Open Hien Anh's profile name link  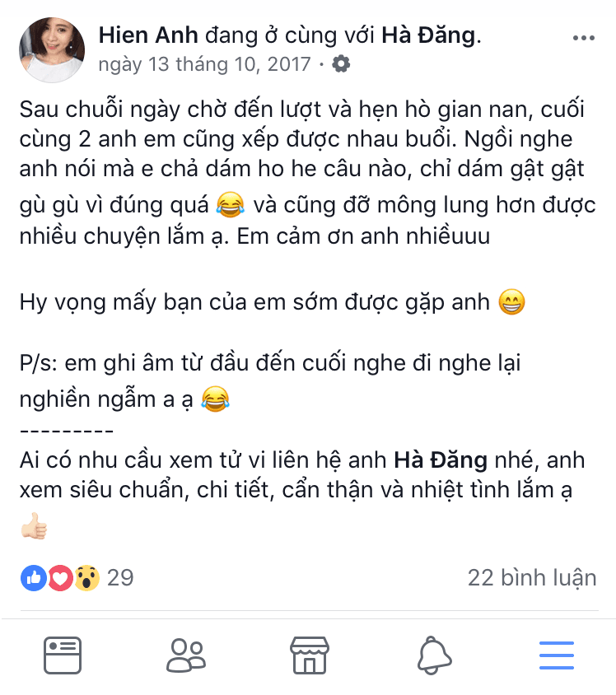point(148,35)
